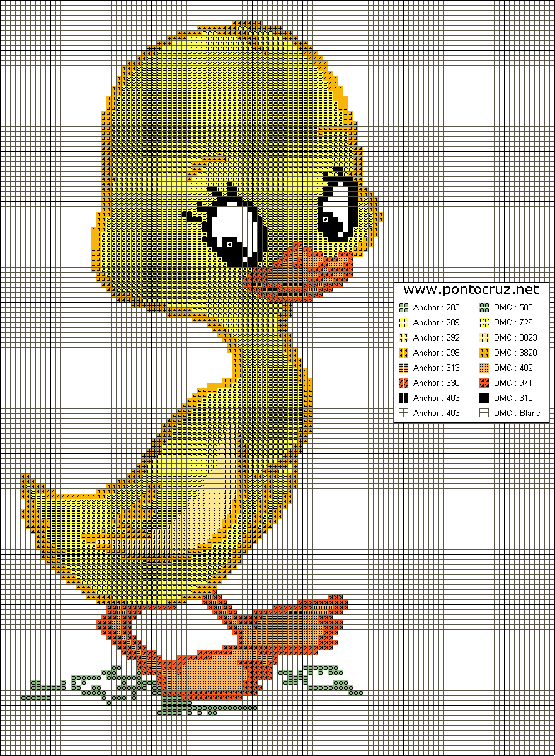The height and width of the screenshot is (756, 555).
Task: Select the pale swatch beside Anchor : 292
Action: pos(403,338)
